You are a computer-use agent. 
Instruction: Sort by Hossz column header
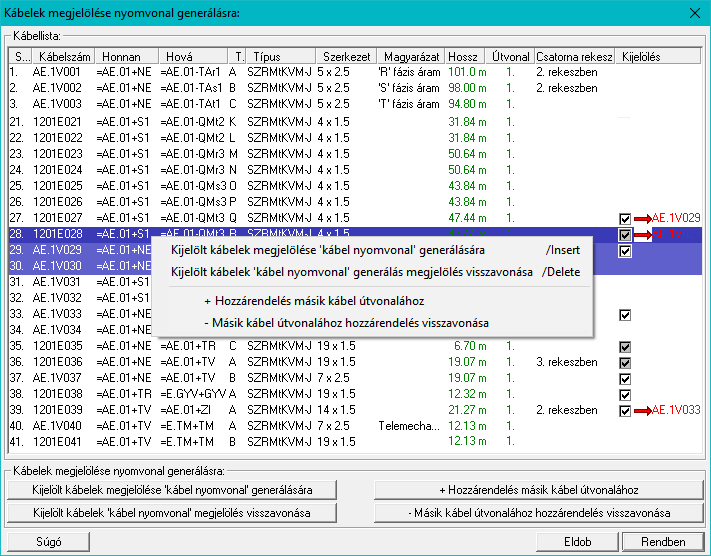(x=465, y=57)
